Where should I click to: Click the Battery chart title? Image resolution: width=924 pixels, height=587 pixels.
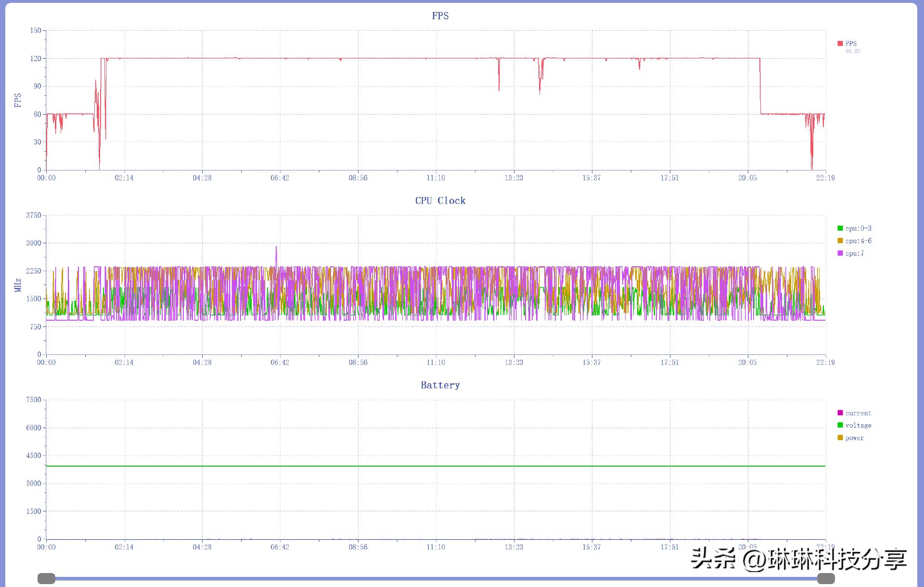440,385
